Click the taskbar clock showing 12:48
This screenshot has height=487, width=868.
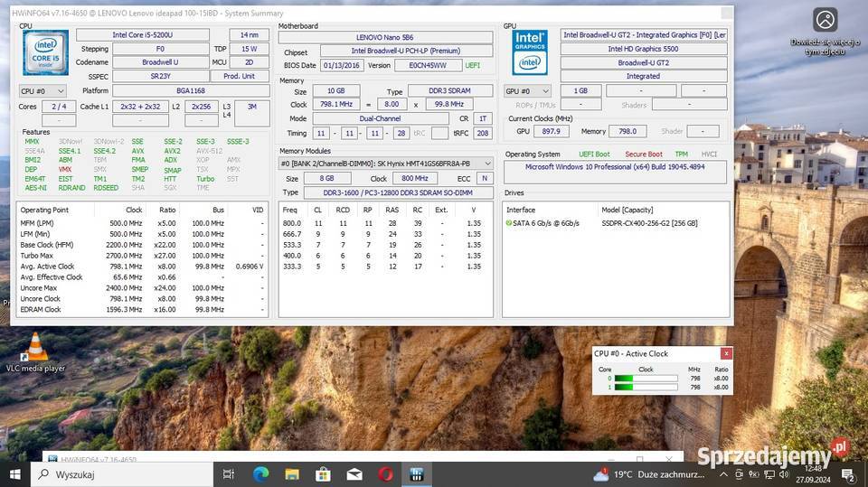[813, 474]
